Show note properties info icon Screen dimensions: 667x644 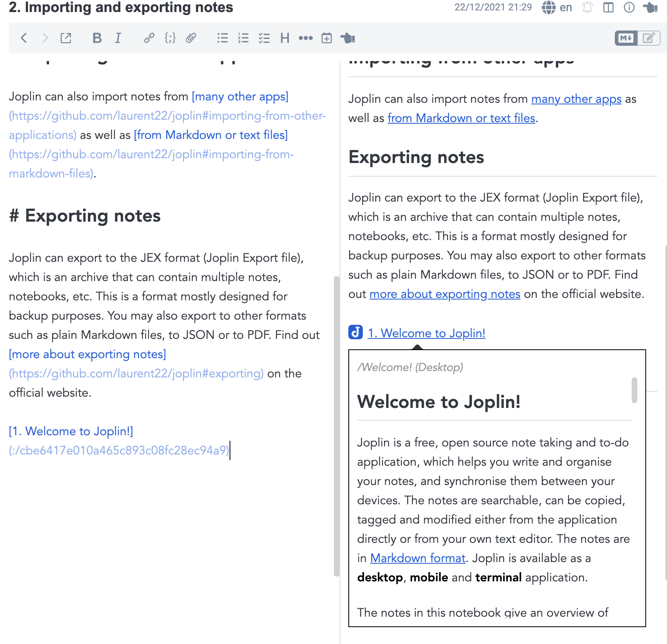coord(629,7)
